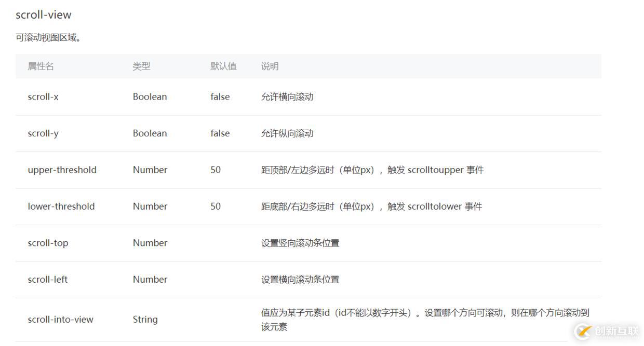The width and height of the screenshot is (644, 346).
Task: Click Number type in lower-threshold row
Action: coord(150,206)
